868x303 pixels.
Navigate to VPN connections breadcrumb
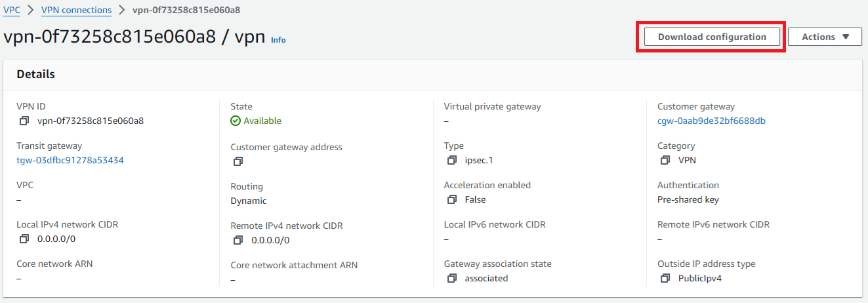[76, 10]
